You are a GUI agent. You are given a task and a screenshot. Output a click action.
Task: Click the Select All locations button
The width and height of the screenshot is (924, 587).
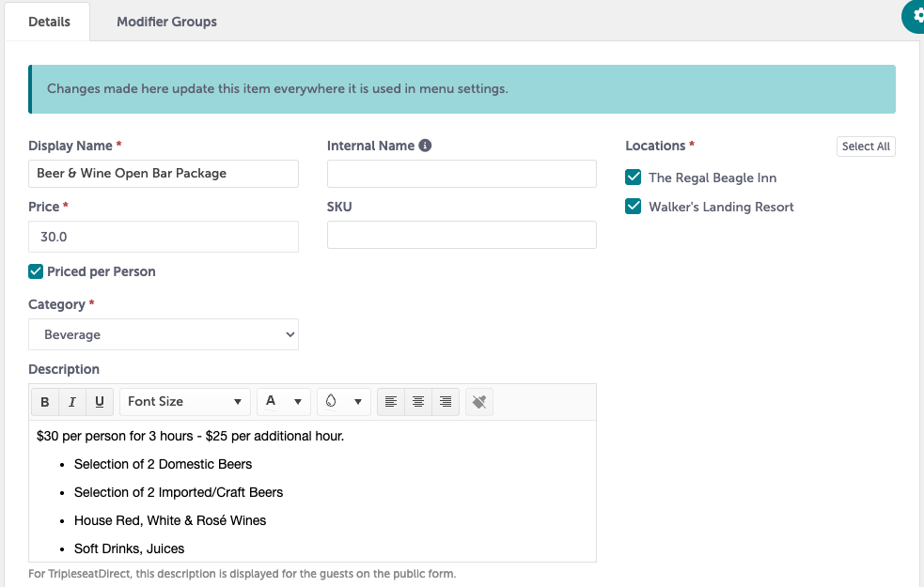pyautogui.click(x=866, y=146)
